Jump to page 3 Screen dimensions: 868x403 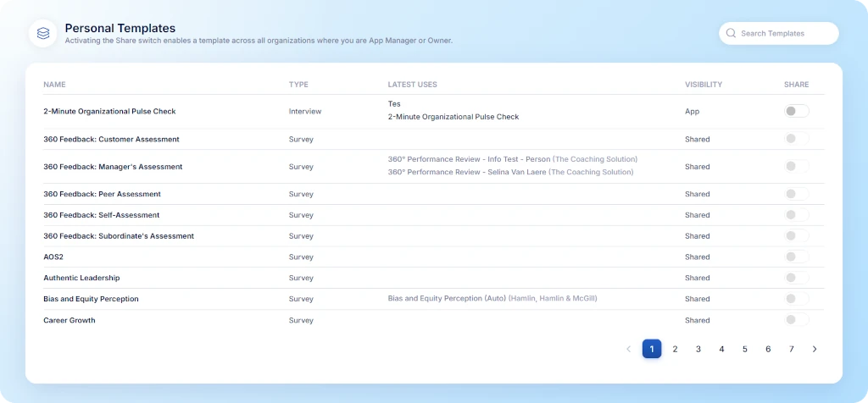tap(698, 349)
